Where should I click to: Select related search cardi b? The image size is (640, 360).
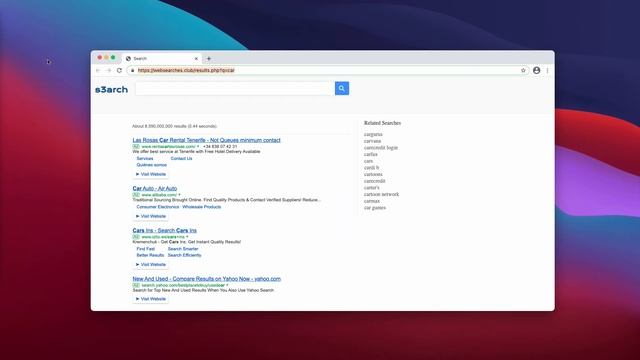point(371,168)
